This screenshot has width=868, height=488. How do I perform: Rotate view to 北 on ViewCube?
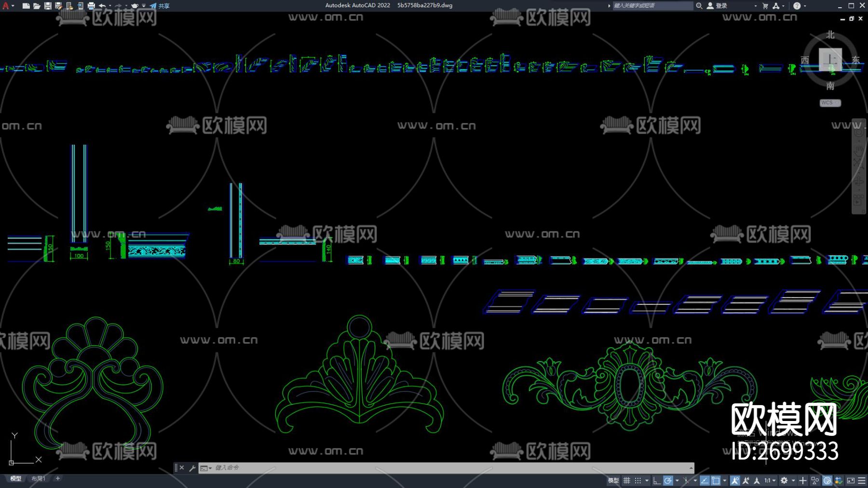tap(830, 35)
